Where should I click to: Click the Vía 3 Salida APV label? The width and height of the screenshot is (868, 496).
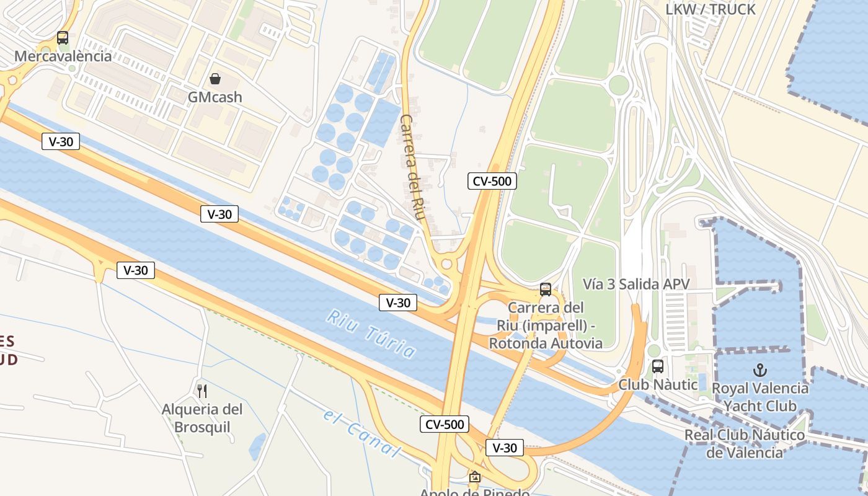[x=636, y=284]
